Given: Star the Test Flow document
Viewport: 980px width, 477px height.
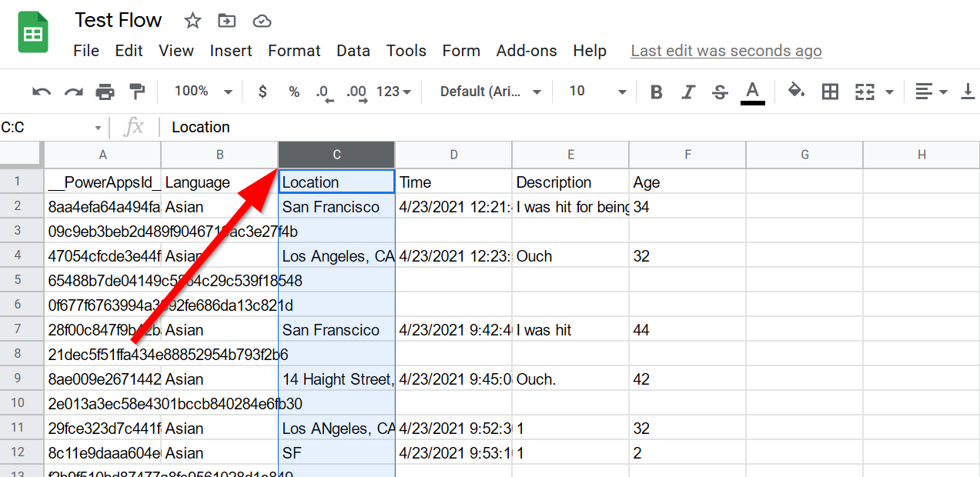Looking at the screenshot, I should point(192,21).
